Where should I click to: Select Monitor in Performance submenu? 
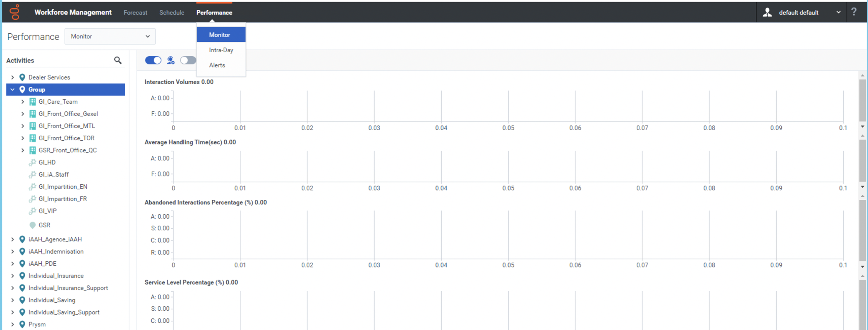pos(221,35)
